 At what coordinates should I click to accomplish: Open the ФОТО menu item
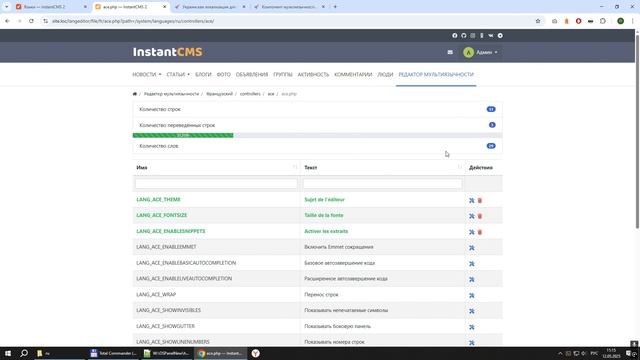pyautogui.click(x=224, y=75)
